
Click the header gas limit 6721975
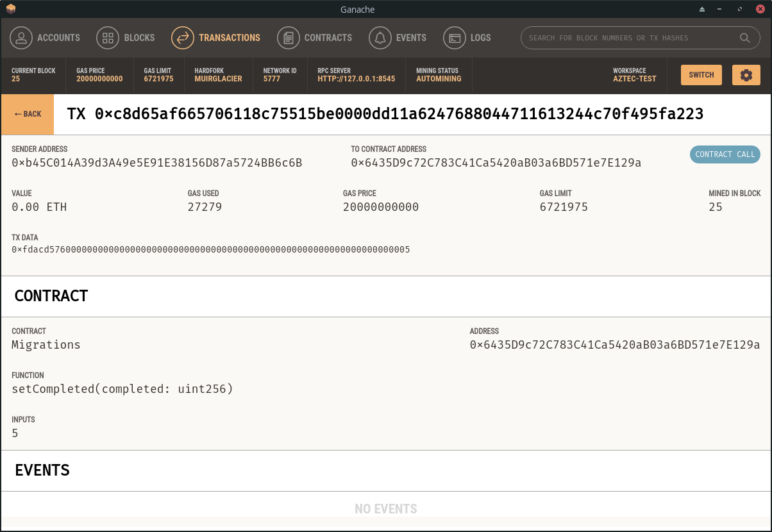(x=159, y=79)
